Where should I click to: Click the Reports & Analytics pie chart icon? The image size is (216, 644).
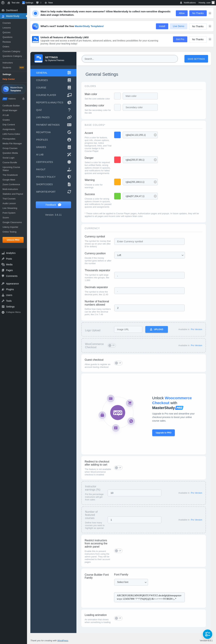[x=69, y=102]
